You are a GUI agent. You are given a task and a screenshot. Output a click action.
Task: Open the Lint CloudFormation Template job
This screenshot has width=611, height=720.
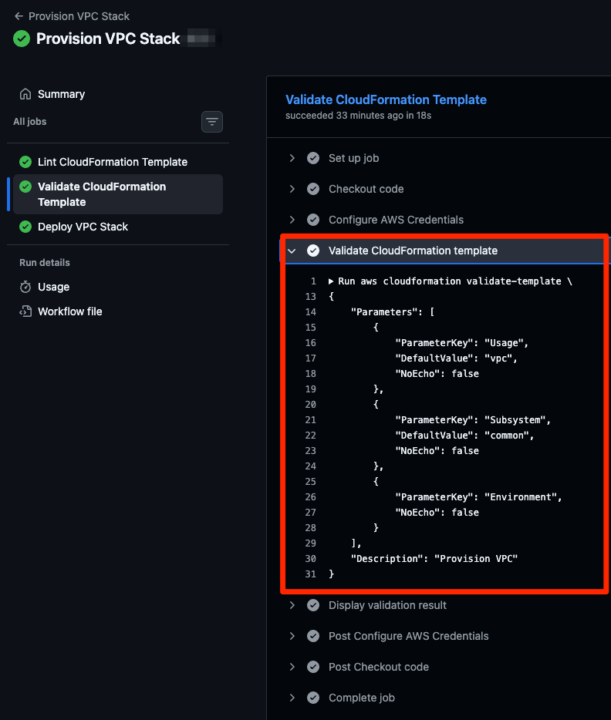point(112,162)
